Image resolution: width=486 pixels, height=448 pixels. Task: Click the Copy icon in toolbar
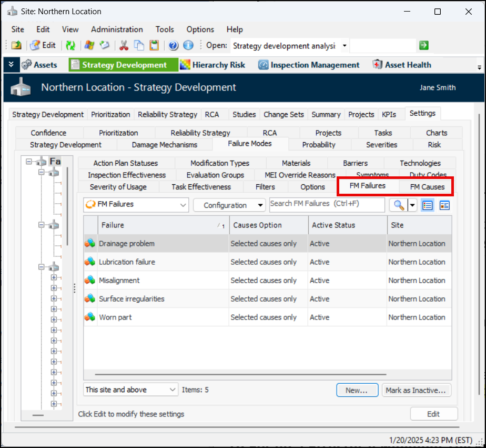click(139, 46)
